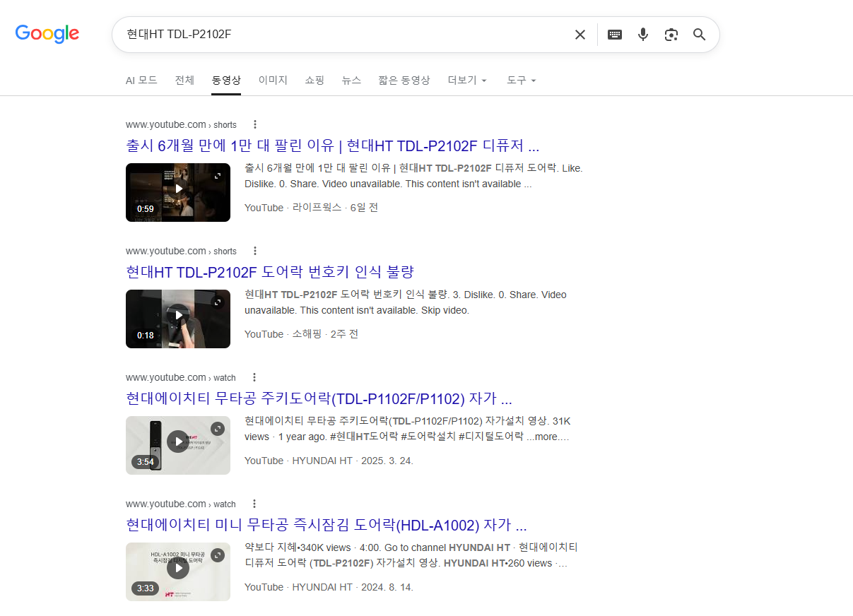Play the 3:54 HYUNDAI HT video thumbnail

(178, 442)
